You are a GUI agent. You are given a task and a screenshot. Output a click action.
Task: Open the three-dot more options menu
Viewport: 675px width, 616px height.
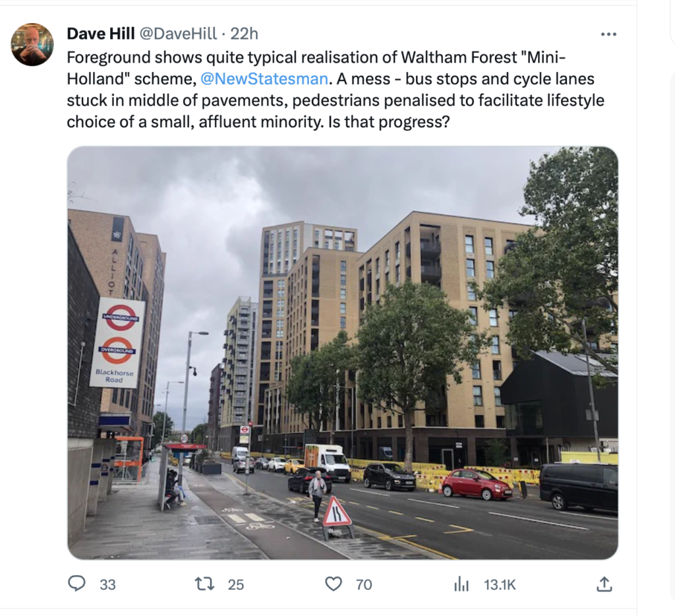click(608, 34)
